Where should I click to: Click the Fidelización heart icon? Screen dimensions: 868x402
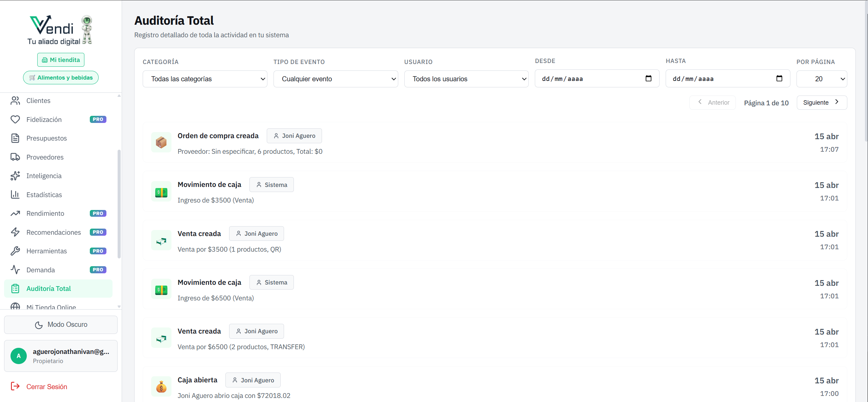pos(15,120)
